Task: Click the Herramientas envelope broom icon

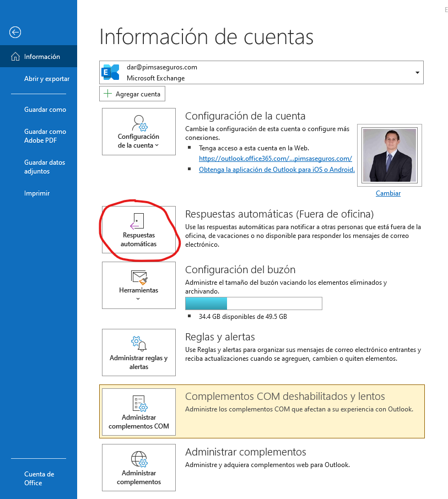Action: tap(139, 277)
